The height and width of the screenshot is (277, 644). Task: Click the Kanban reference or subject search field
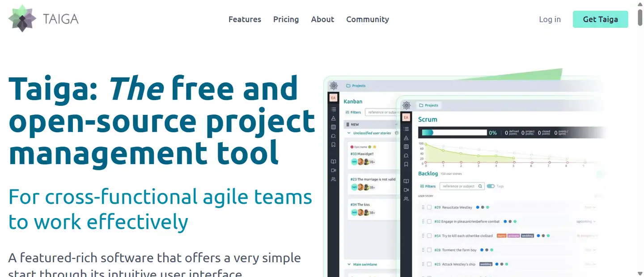pyautogui.click(x=381, y=113)
